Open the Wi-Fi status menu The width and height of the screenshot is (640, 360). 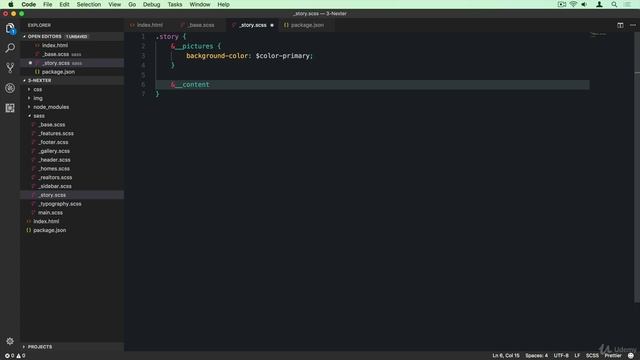[x=573, y=4]
